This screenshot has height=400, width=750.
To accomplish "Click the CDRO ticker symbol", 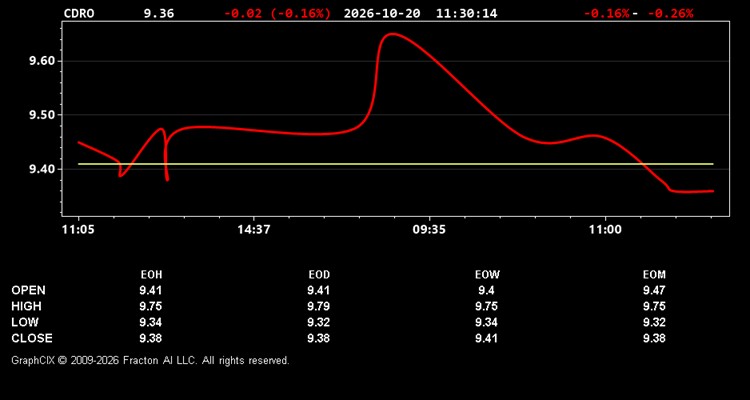I will pyautogui.click(x=79, y=13).
